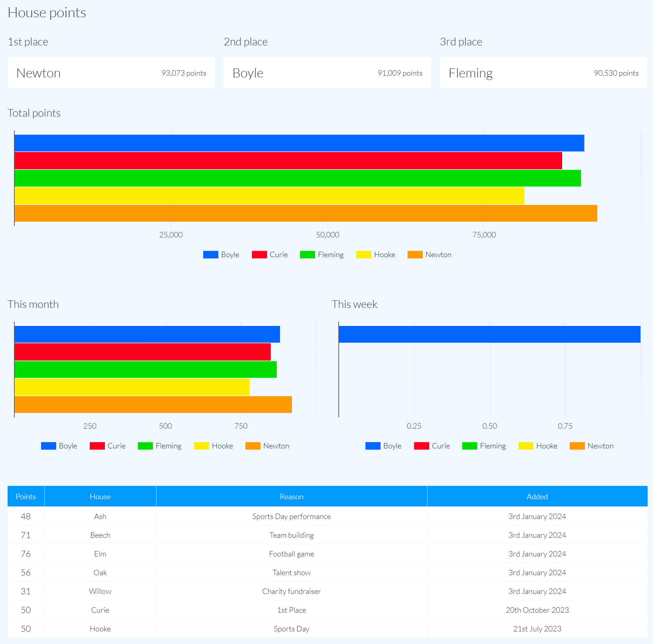Screen dimensions: 653x644
Task: Select the Added column header
Action: tap(537, 496)
